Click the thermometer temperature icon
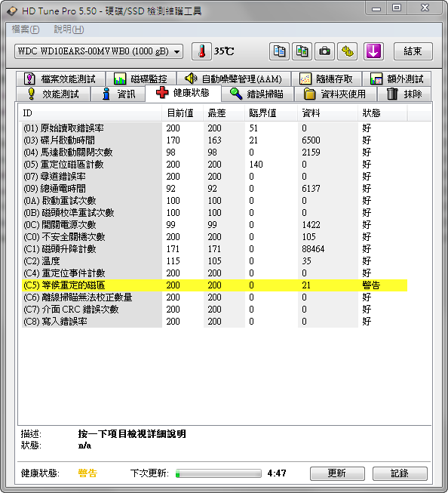This screenshot has height=493, width=448. (x=201, y=51)
